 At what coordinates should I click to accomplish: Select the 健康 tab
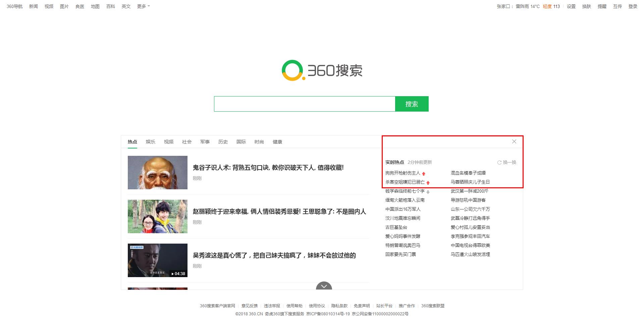277,142
